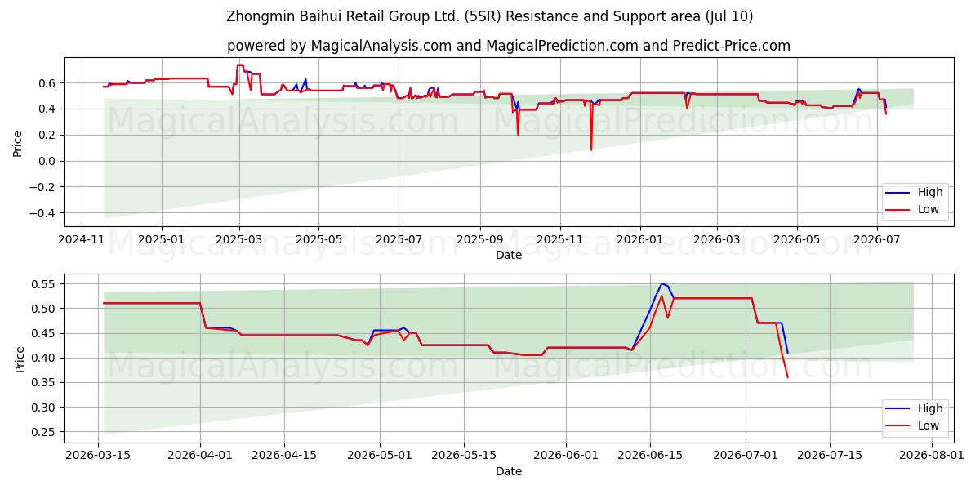The height and width of the screenshot is (490, 980).
Task: Click the 'Date' axis label under bottom chart
Action: (x=508, y=471)
